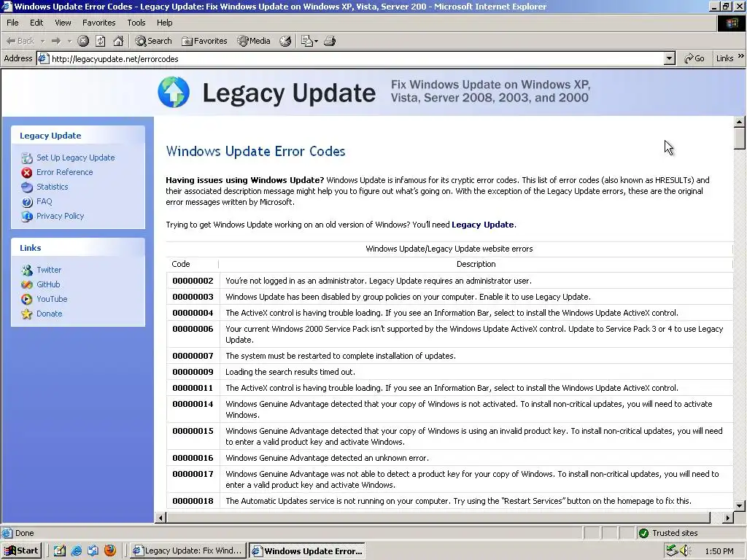Screen dimensions: 747x560
Task: Click the Legacy Update globe logo
Action: (174, 92)
